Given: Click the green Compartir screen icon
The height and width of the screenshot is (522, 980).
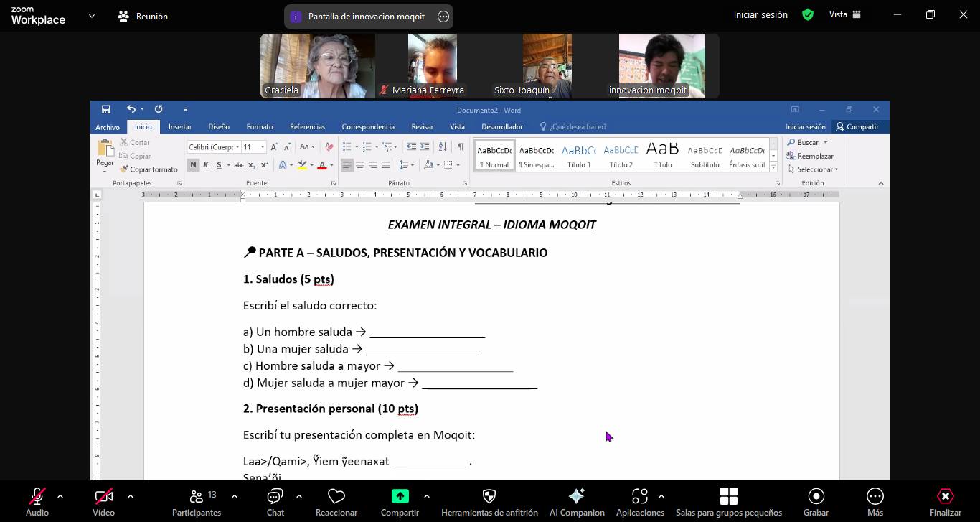Looking at the screenshot, I should (400, 497).
